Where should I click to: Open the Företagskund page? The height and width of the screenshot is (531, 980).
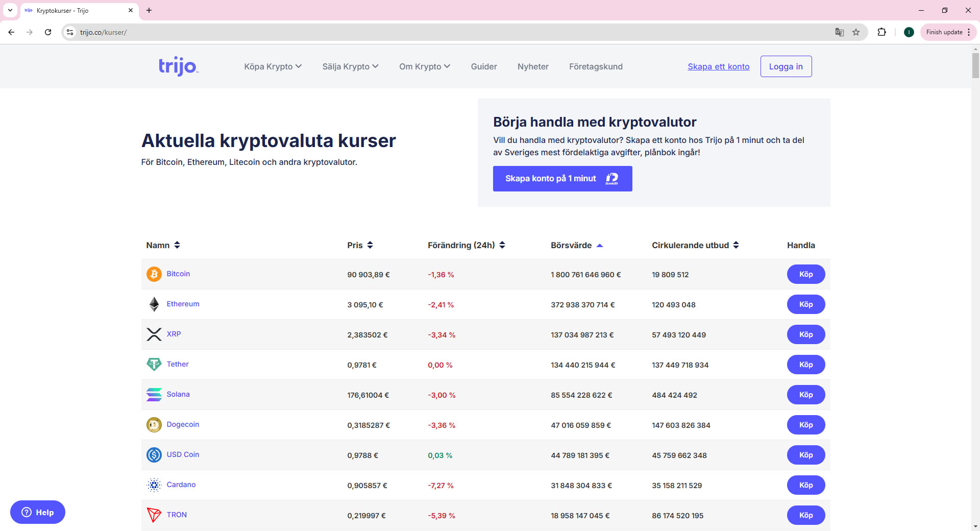[596, 66]
